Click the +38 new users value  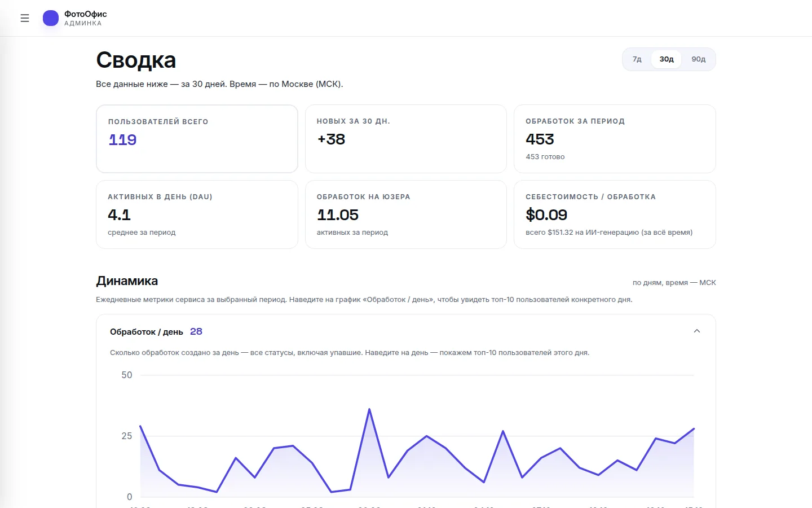331,139
